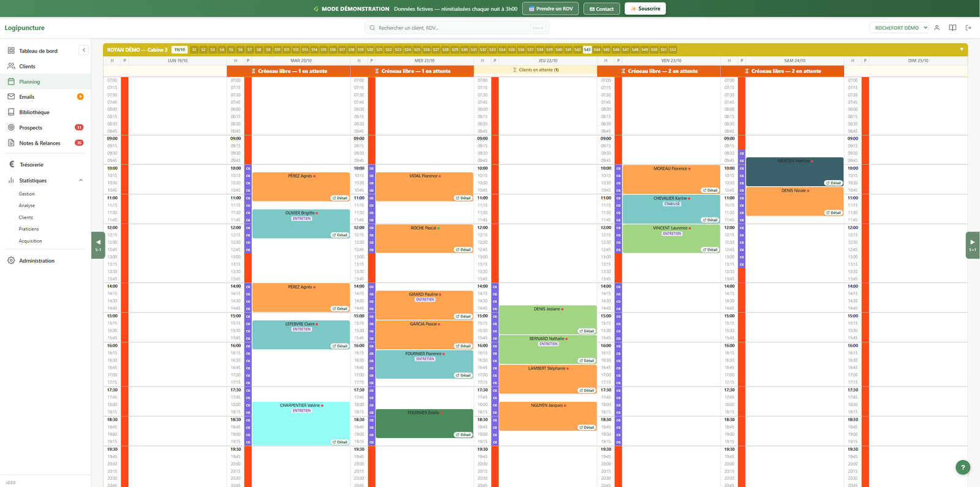Click the Prendre un RDV button
This screenshot has width=980, height=487.
point(551,9)
